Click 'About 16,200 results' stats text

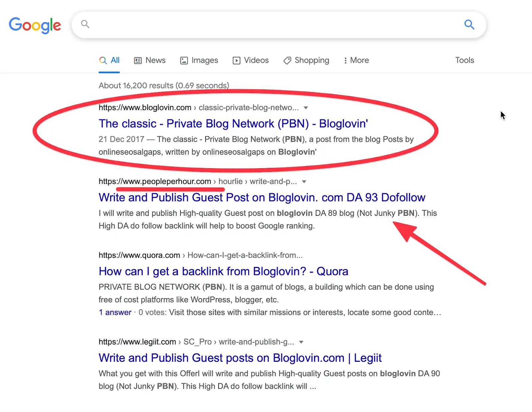pos(164,85)
